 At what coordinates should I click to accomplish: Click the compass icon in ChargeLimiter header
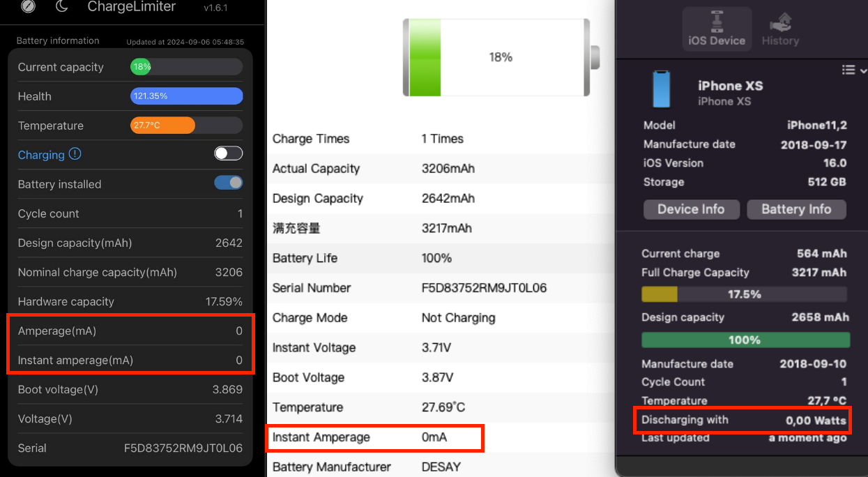point(28,6)
